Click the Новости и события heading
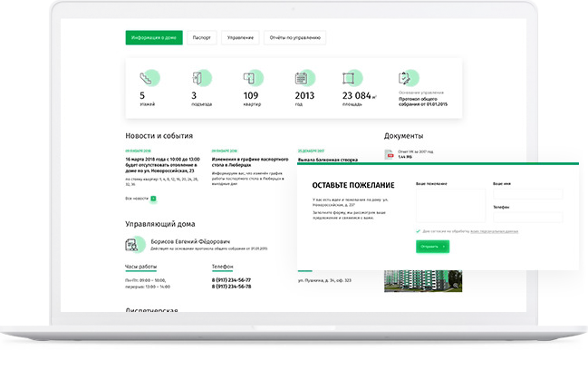Viewport: 588px width, 390px height. 159,136
